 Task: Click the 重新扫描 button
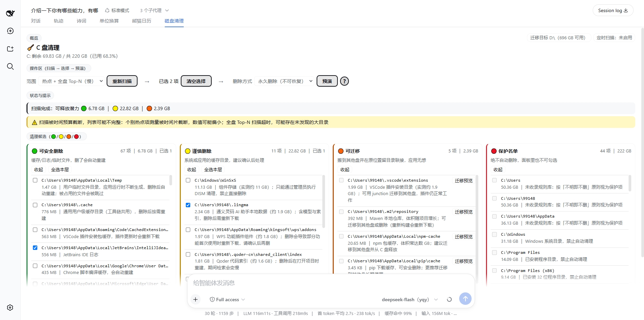pos(122,81)
